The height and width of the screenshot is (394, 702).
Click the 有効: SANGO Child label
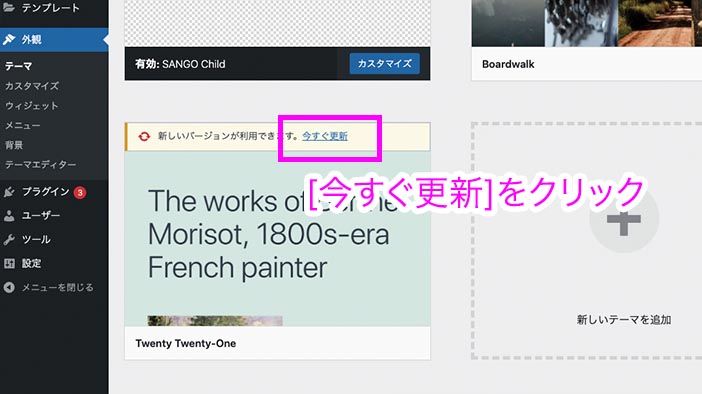[180, 64]
